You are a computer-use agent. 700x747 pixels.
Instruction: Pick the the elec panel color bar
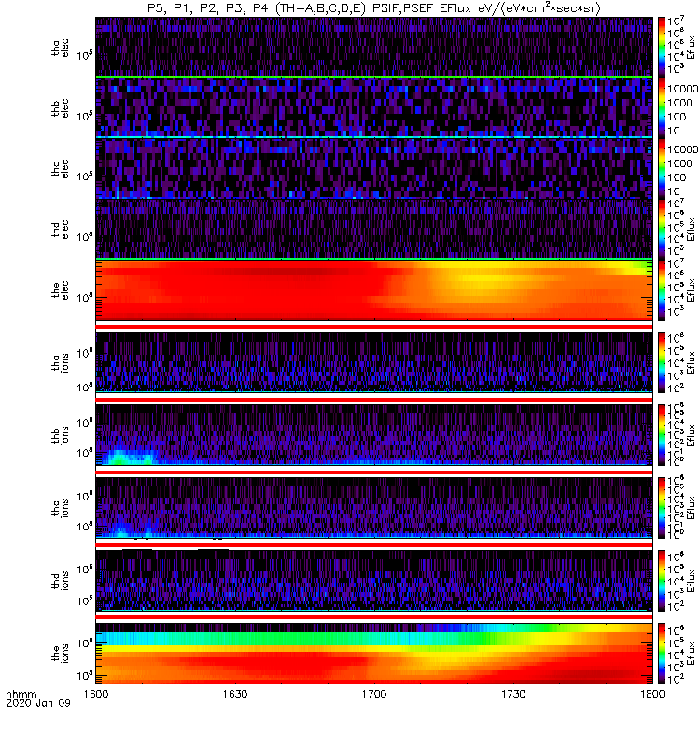coord(662,289)
